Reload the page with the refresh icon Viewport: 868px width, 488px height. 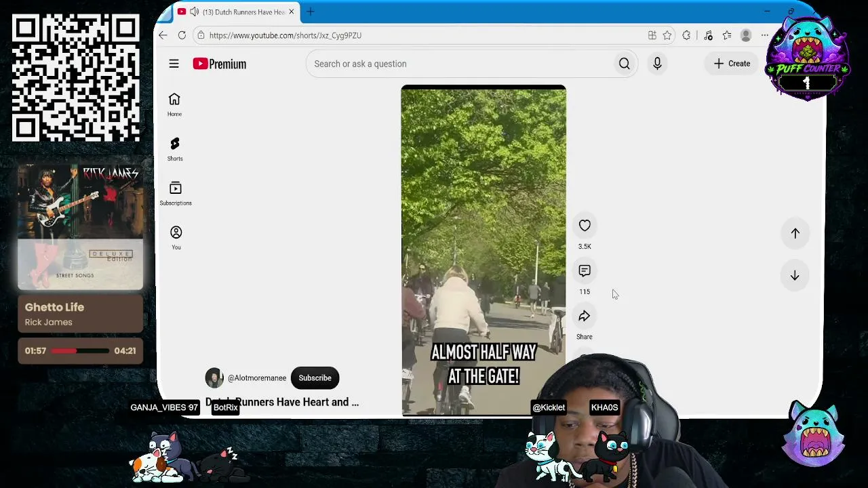[182, 35]
